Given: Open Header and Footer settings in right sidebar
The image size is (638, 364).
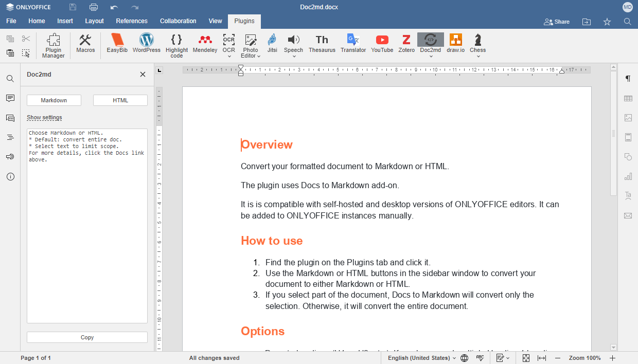Looking at the screenshot, I should tap(628, 137).
